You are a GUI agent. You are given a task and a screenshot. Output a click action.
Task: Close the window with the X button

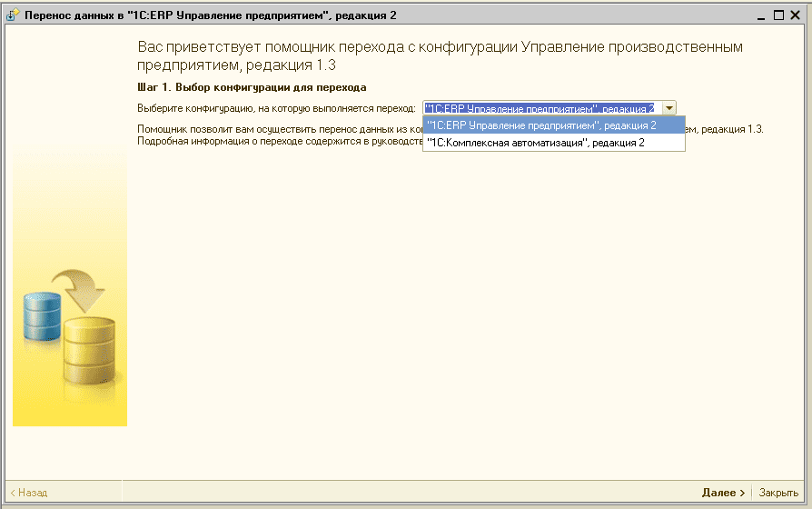pyautogui.click(x=795, y=15)
